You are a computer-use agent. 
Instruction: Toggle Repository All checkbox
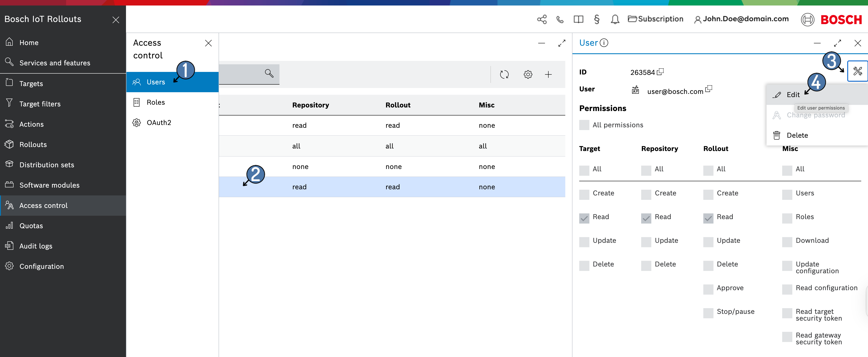tap(646, 170)
